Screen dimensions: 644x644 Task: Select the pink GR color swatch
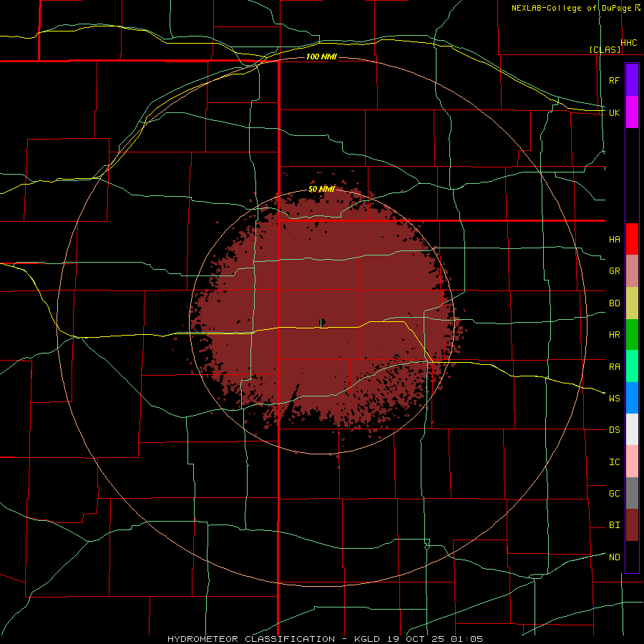(x=632, y=271)
